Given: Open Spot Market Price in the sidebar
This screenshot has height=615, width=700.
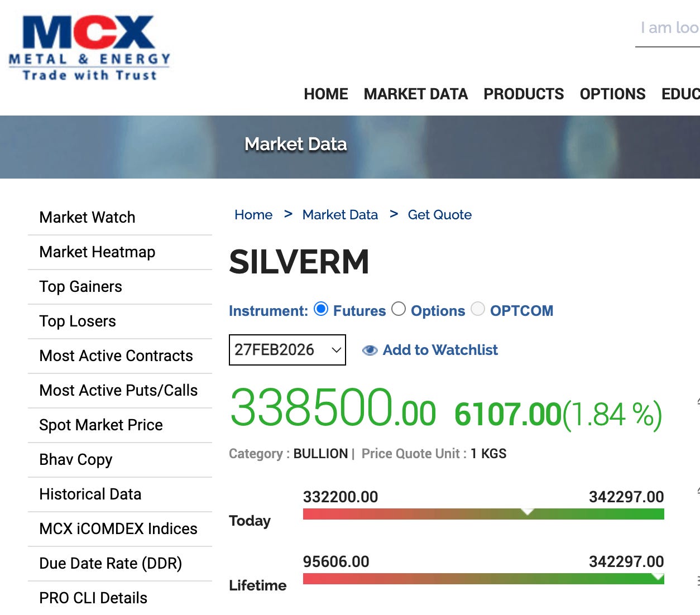Looking at the screenshot, I should pos(120,425).
